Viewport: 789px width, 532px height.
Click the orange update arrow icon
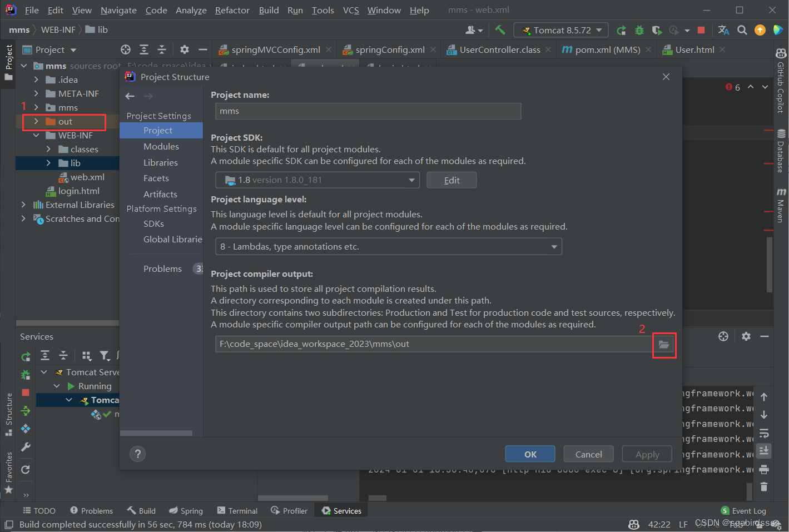(x=760, y=30)
